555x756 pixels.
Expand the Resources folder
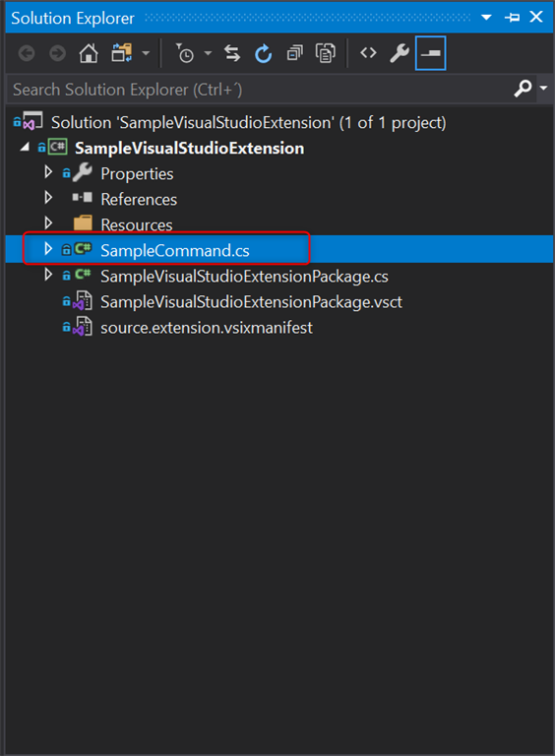[48, 222]
